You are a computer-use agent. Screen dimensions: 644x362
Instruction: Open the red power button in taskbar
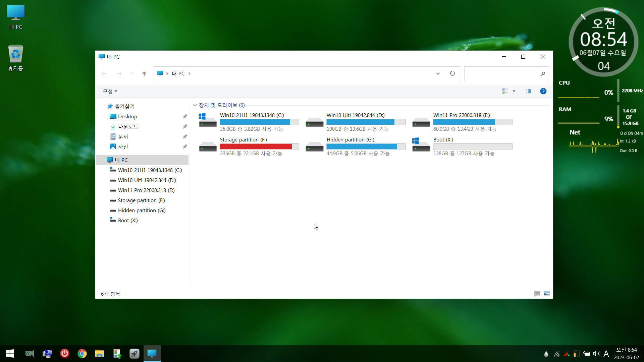click(64, 354)
